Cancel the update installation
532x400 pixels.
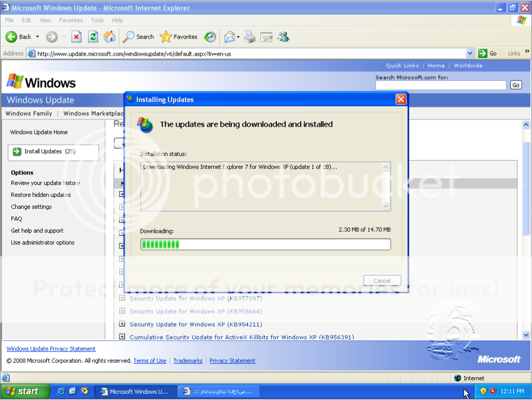382,281
